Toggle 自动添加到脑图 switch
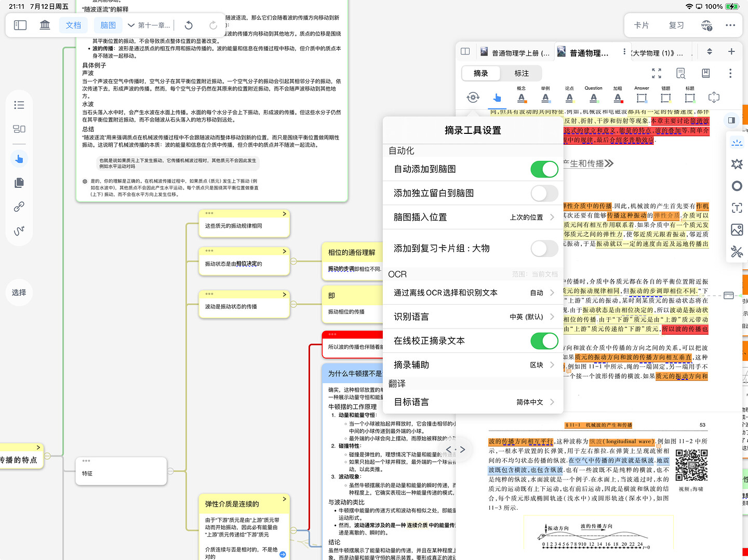 click(544, 169)
